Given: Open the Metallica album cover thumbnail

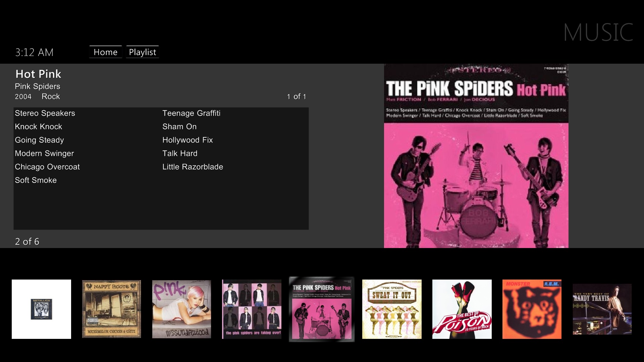Looking at the screenshot, I should coord(41,309).
